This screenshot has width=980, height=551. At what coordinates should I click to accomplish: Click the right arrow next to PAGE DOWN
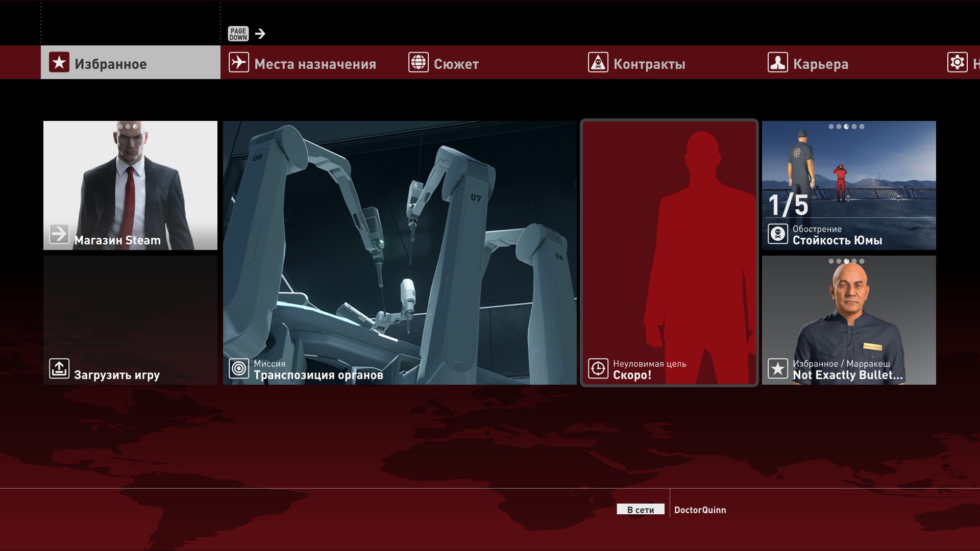[x=260, y=34]
